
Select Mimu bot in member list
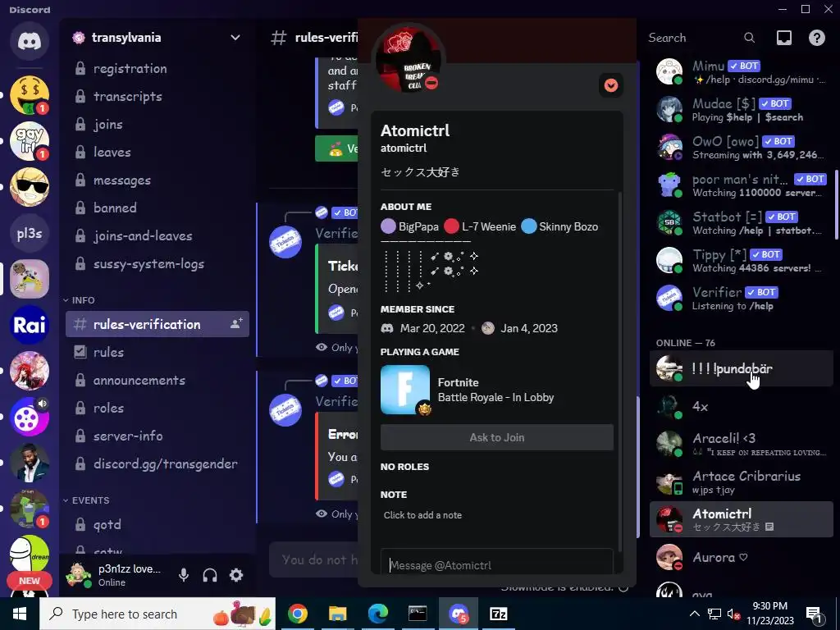(x=742, y=72)
